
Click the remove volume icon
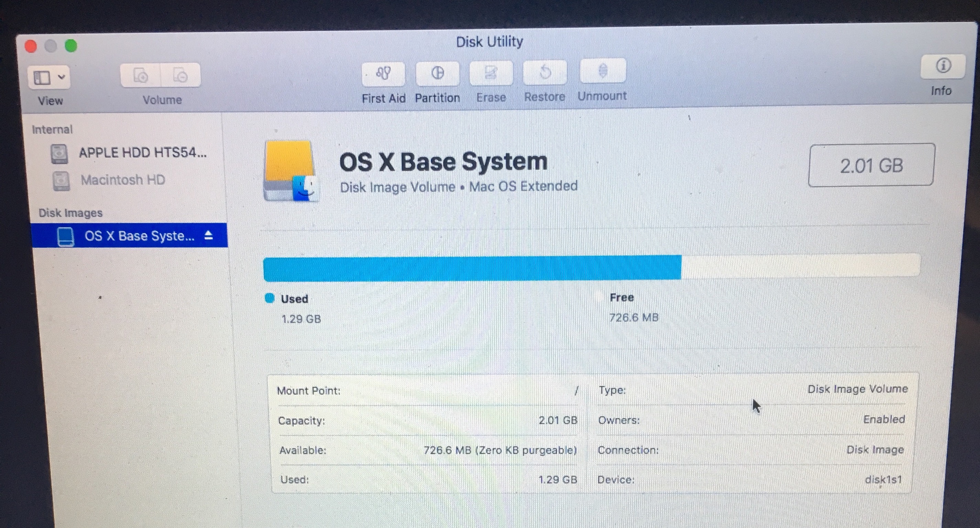[x=180, y=75]
